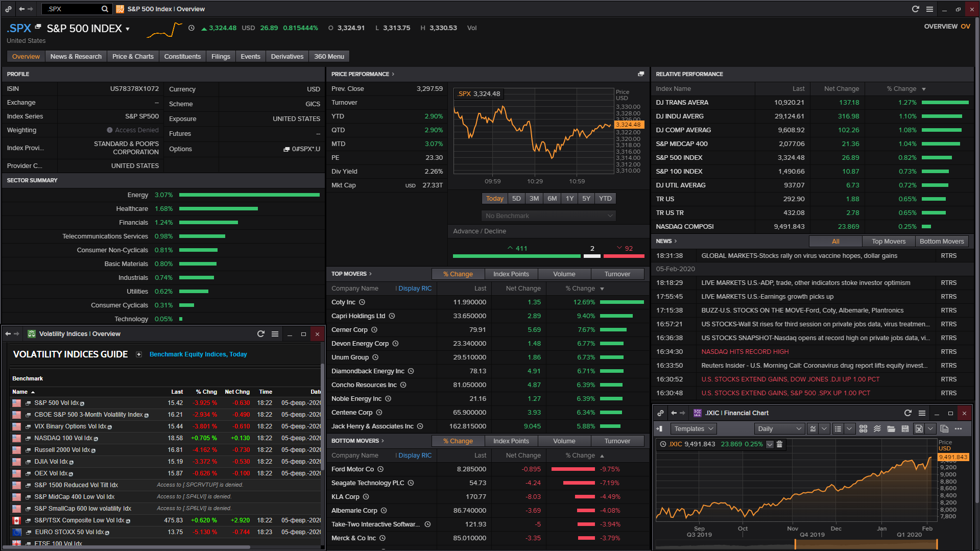This screenshot has height=551, width=980.
Task: Open the No Benchmark dropdown
Action: (548, 216)
